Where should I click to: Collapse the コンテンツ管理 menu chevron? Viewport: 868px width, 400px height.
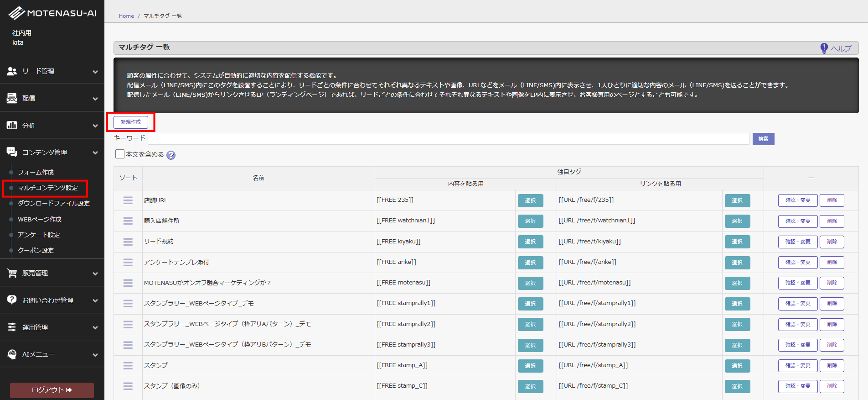[95, 153]
